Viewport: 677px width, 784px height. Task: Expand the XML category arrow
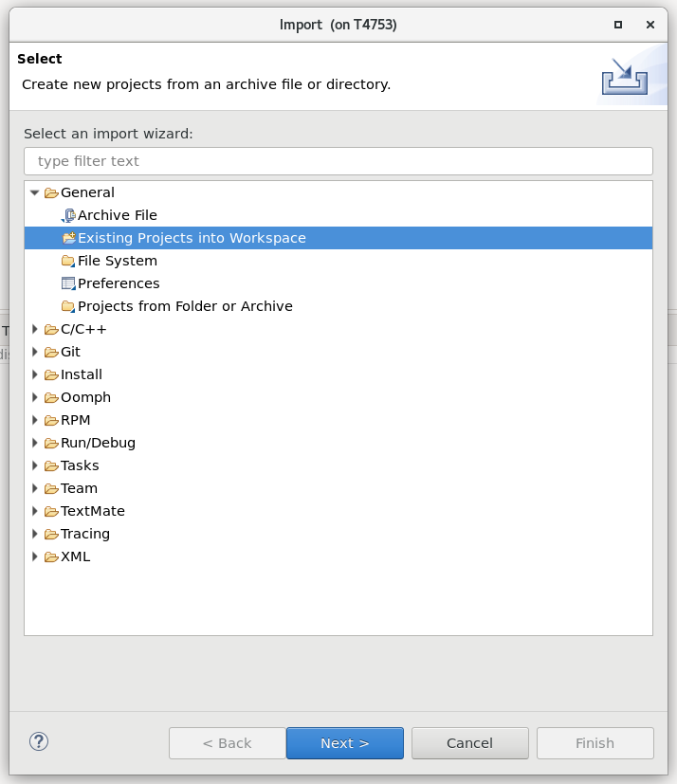tap(34, 556)
